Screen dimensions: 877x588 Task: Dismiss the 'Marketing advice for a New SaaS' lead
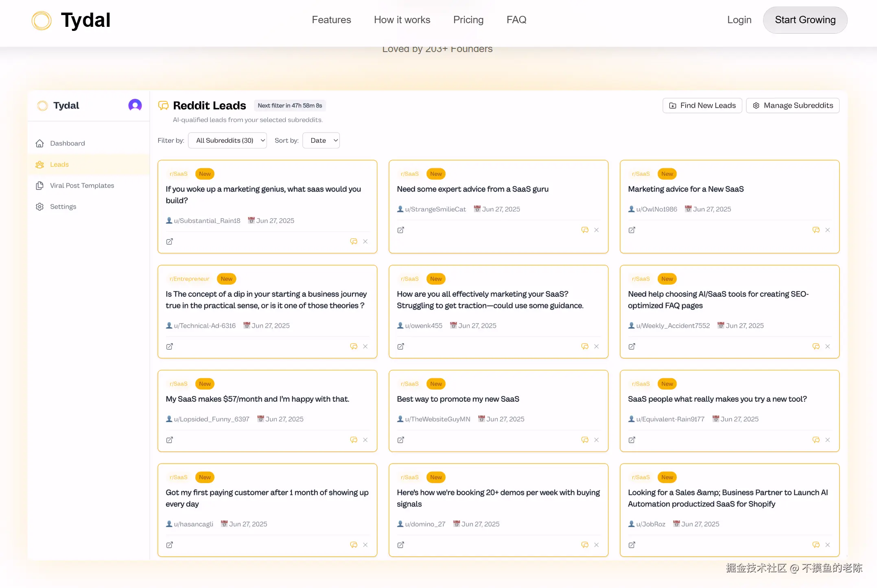[x=827, y=230]
